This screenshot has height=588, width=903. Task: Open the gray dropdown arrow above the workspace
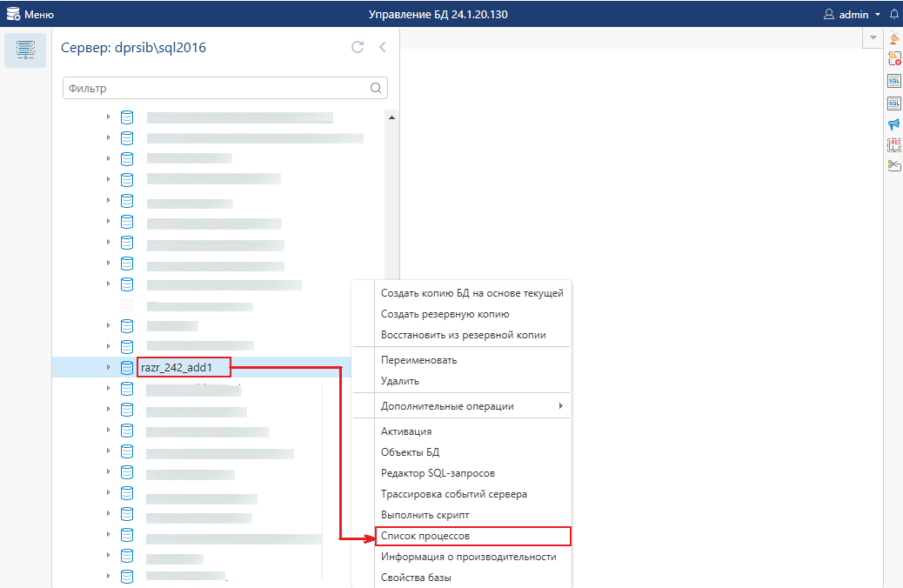click(873, 37)
